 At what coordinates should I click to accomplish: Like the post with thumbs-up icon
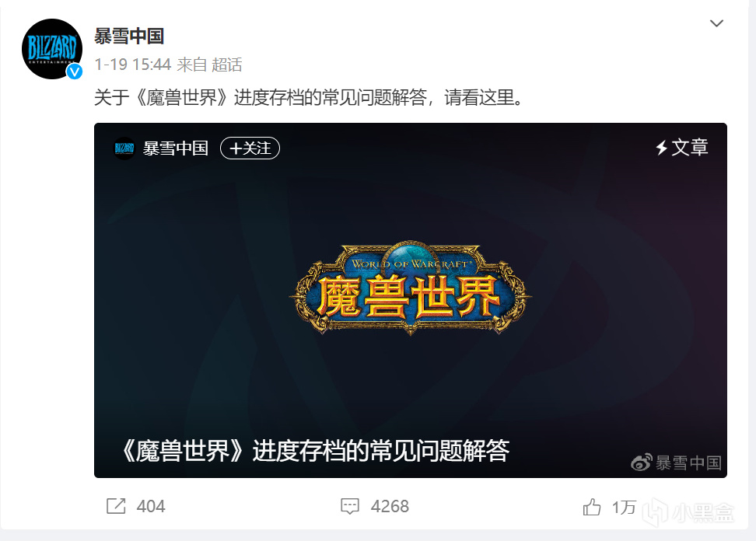click(592, 507)
